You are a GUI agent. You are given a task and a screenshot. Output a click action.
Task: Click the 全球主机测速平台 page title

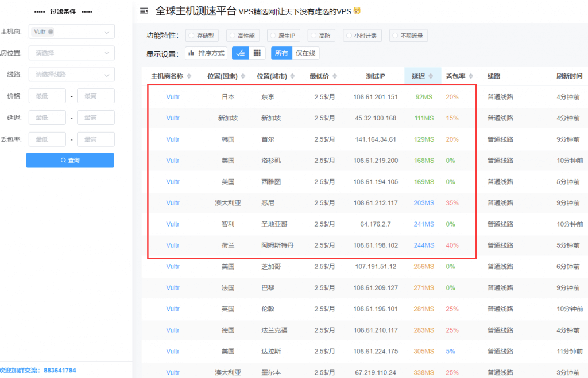pyautogui.click(x=196, y=11)
